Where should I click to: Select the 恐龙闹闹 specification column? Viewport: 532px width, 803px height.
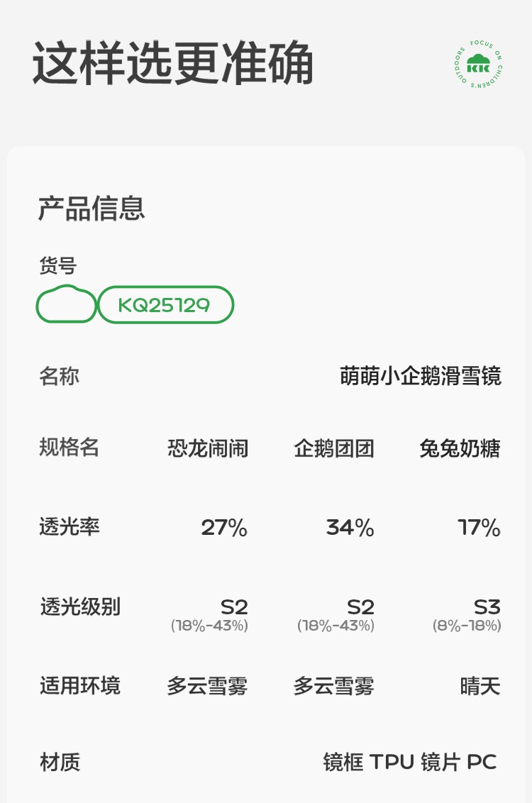(208, 448)
